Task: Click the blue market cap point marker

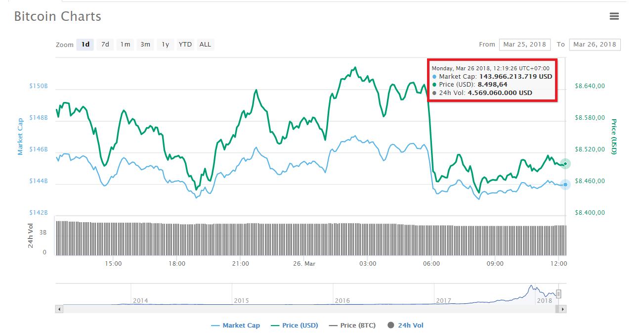Action: pos(565,185)
